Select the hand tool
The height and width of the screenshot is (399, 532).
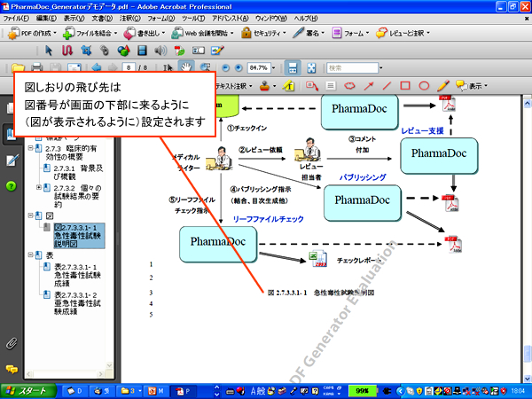click(186, 67)
